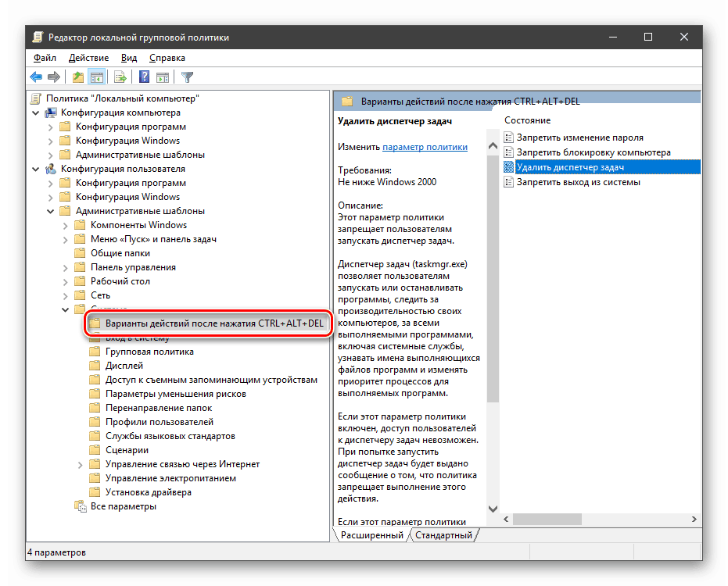Toggle the show/hide console tree button
The width and height of the screenshot is (728, 586).
point(97,77)
